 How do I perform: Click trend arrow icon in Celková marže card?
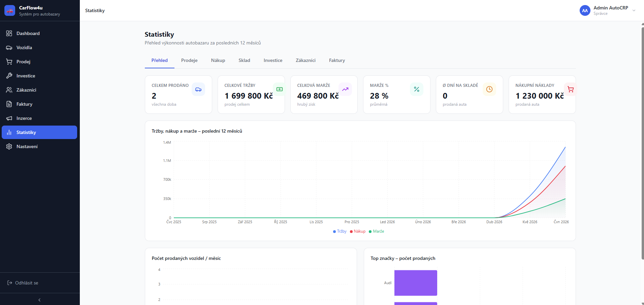pyautogui.click(x=345, y=89)
